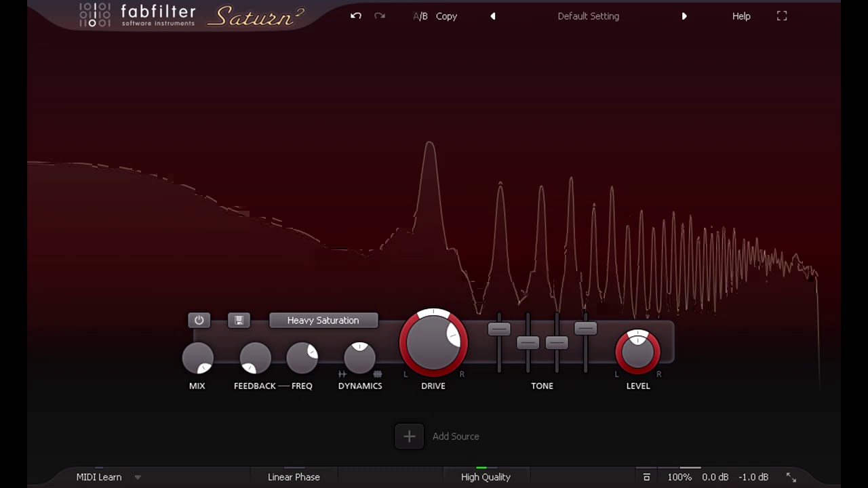This screenshot has height=488, width=868.
Task: Open Help from the top bar
Action: 741,16
